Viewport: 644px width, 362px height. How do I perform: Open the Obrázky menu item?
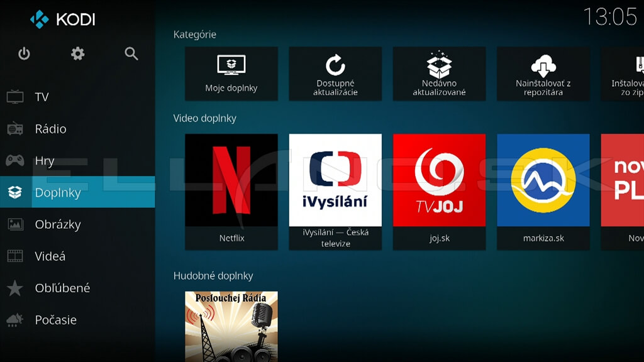pyautogui.click(x=77, y=224)
